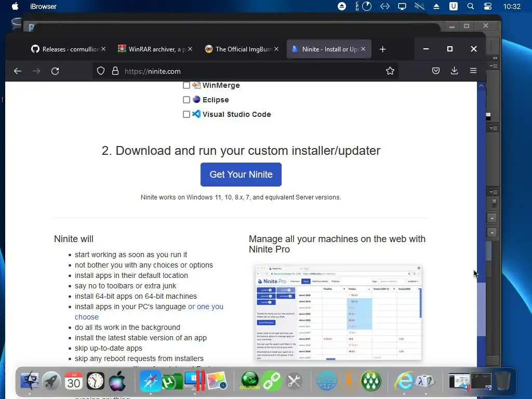Open Internet Explorer from dock
This screenshot has height=399, width=532.
point(404,381)
